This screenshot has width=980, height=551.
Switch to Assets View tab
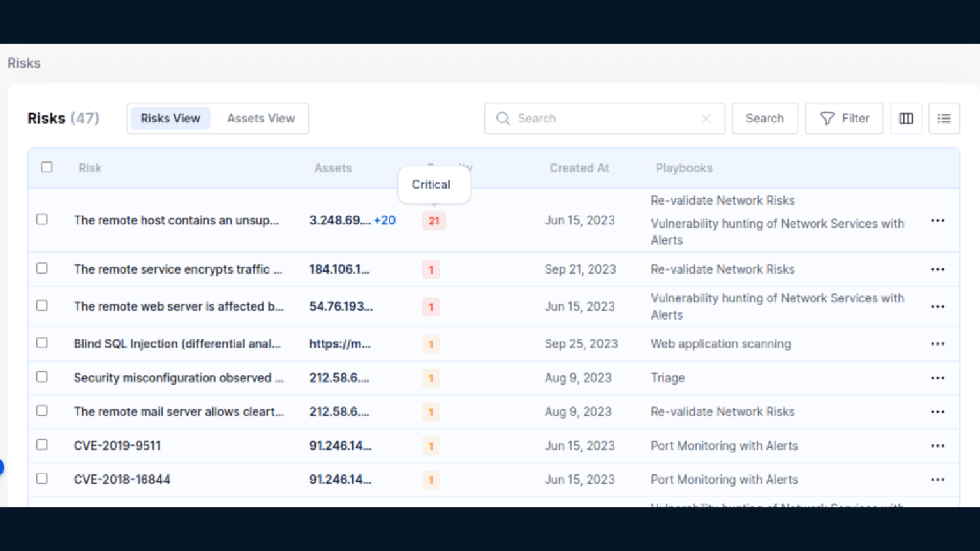tap(261, 119)
